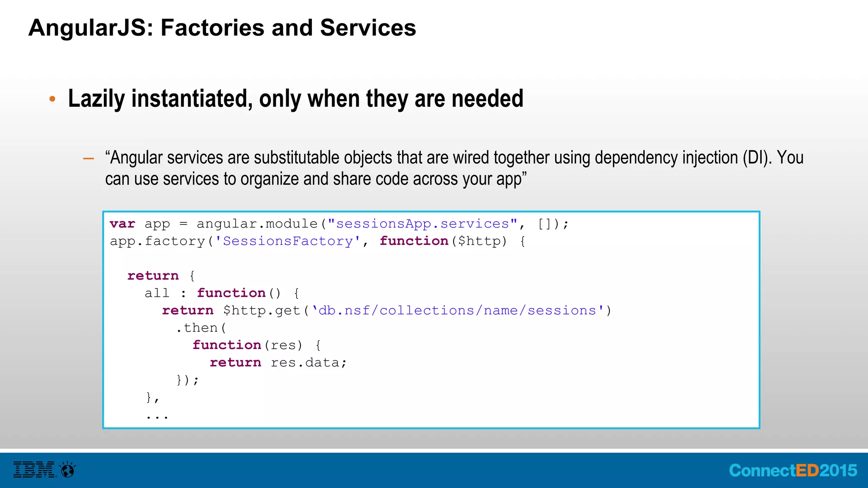Click the registered trademark symbol after IBM
Image resolution: width=868 pixels, height=488 pixels.
56,475
